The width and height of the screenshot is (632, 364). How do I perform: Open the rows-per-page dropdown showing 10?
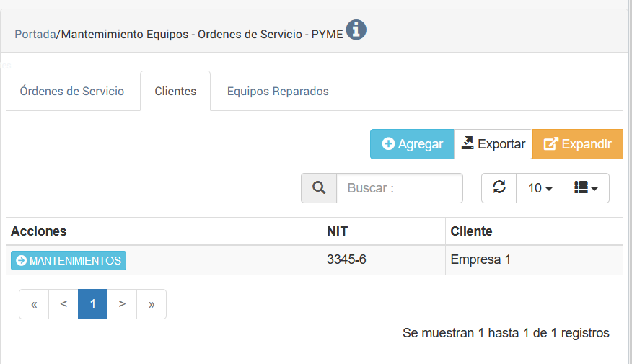(540, 188)
